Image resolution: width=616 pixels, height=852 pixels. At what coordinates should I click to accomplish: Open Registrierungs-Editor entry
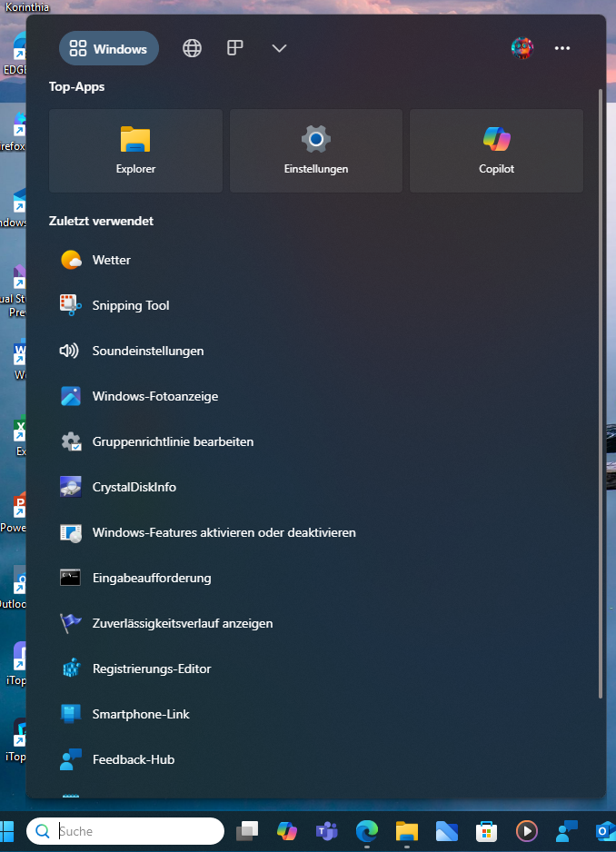(x=151, y=669)
